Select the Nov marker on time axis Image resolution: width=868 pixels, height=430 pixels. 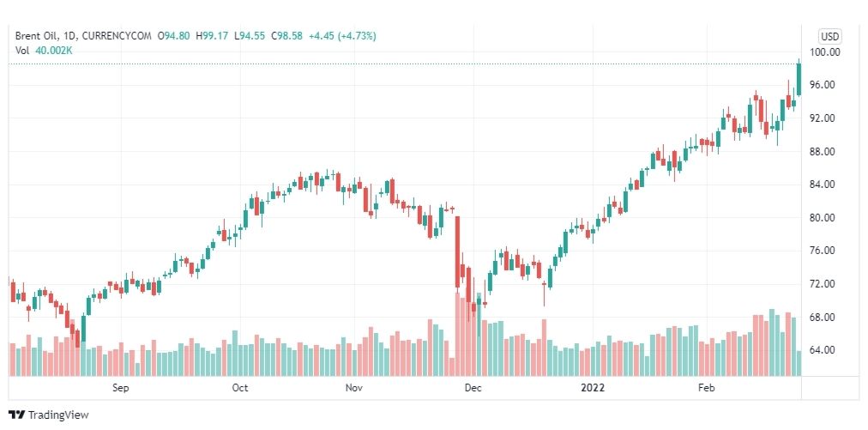(x=353, y=388)
